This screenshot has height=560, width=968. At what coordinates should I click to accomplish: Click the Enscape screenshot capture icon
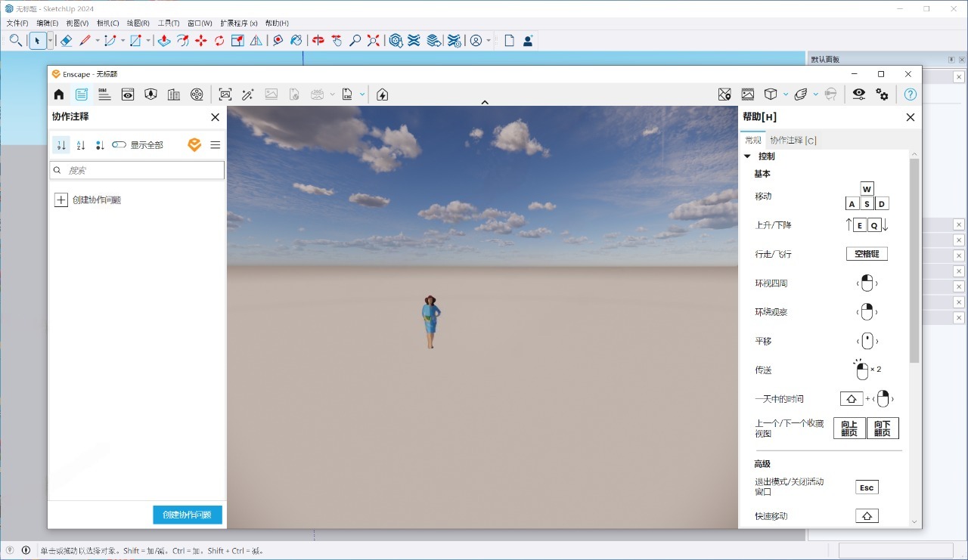(x=225, y=94)
